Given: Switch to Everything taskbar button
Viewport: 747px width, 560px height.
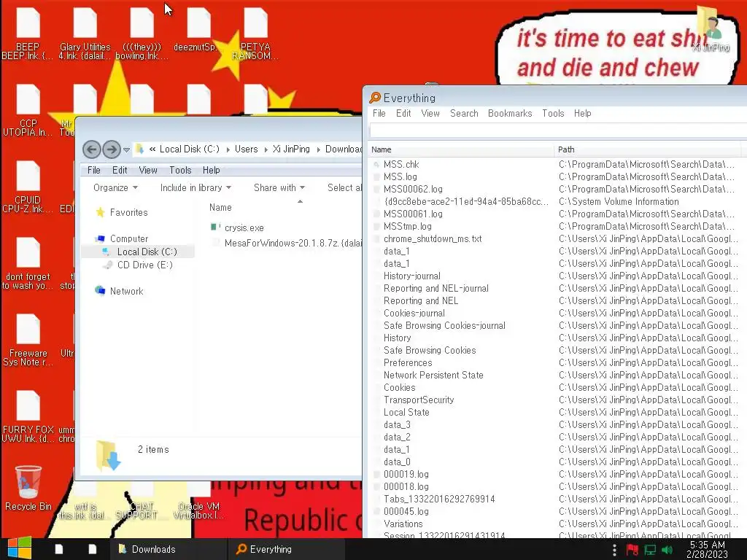Looking at the screenshot, I should click(x=286, y=549).
